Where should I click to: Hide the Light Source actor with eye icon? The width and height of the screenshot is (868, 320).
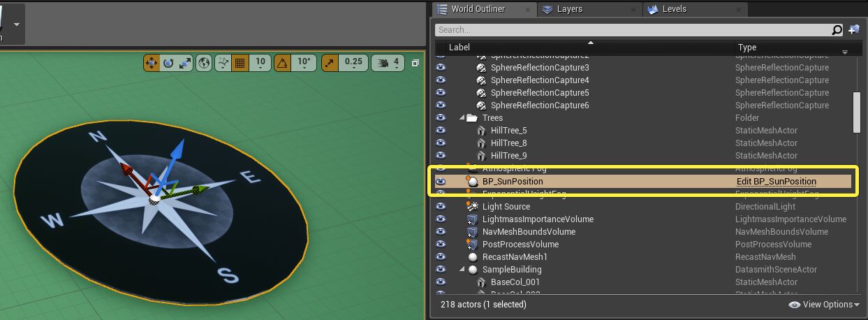click(x=441, y=207)
